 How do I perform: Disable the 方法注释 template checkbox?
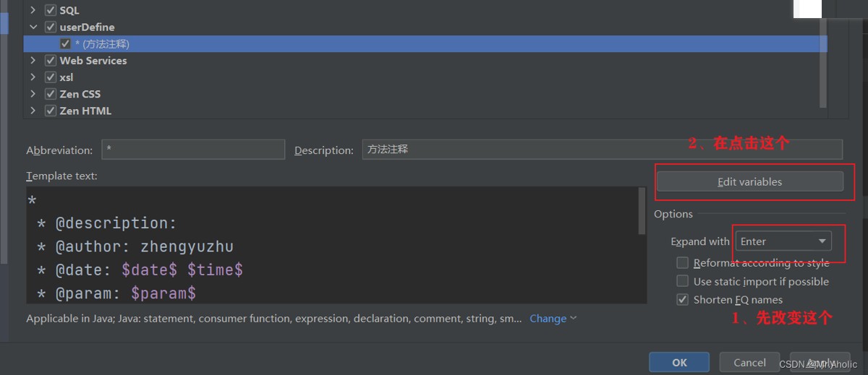pos(66,44)
